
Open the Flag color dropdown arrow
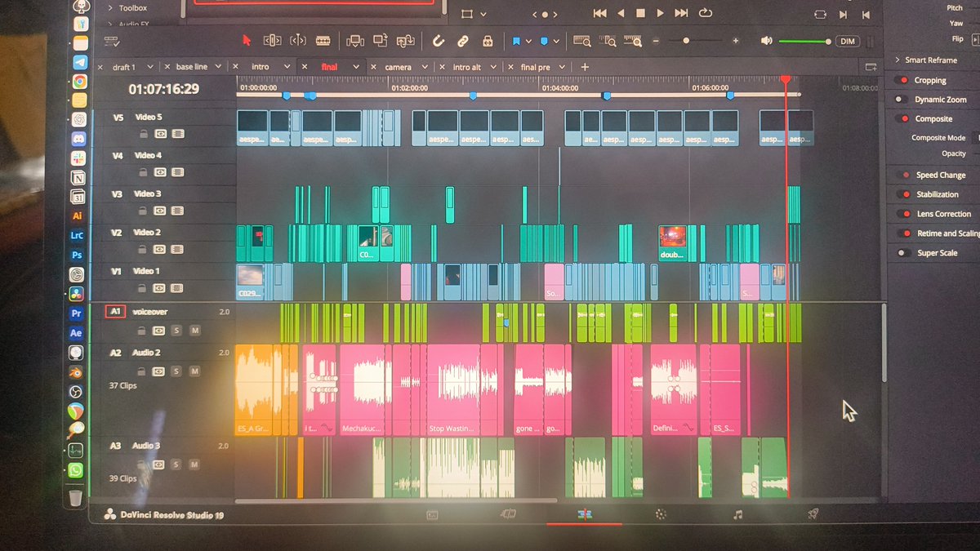pos(528,41)
